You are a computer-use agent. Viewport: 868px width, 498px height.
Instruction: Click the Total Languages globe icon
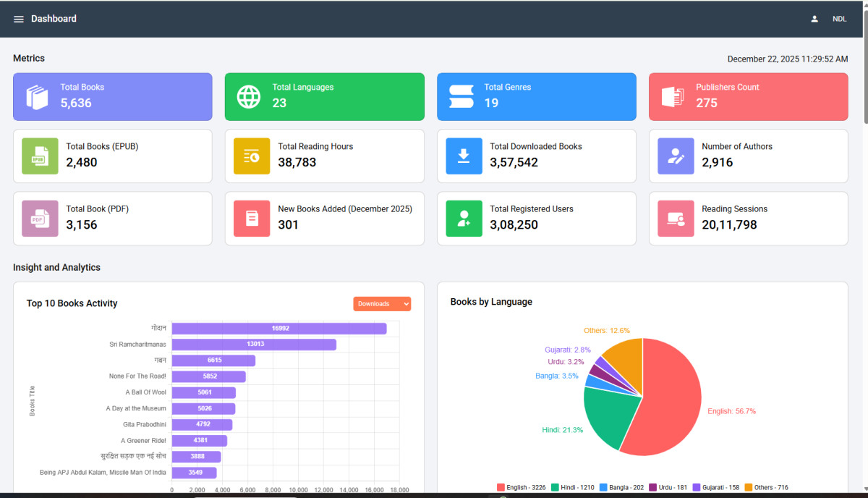pos(249,96)
